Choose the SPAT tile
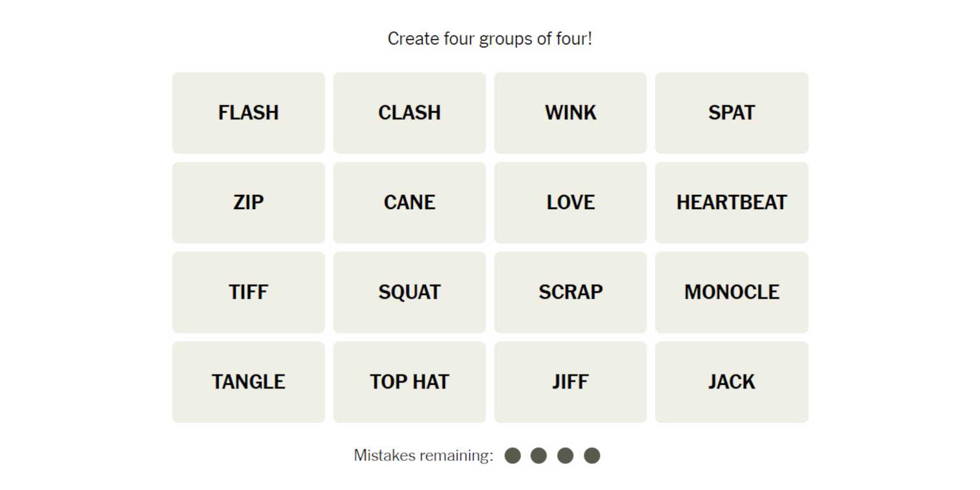Screen dimensions: 980x490 pyautogui.click(x=731, y=113)
